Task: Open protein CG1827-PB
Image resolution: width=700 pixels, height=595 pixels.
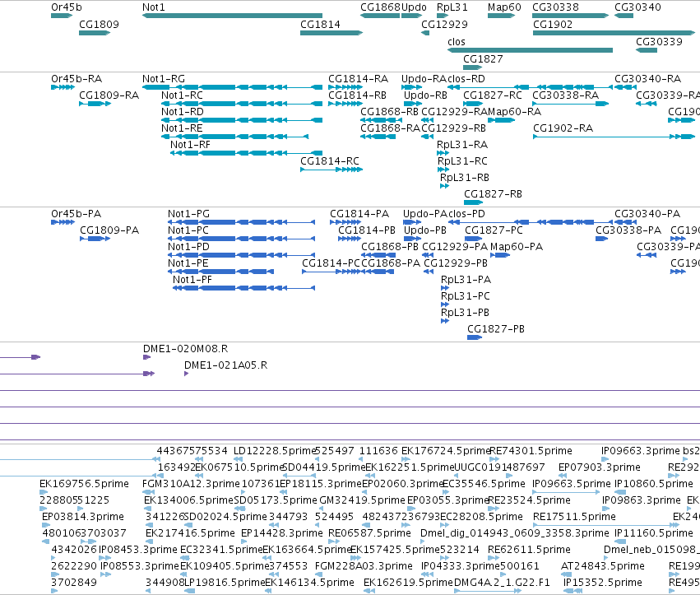Action: click(496, 328)
